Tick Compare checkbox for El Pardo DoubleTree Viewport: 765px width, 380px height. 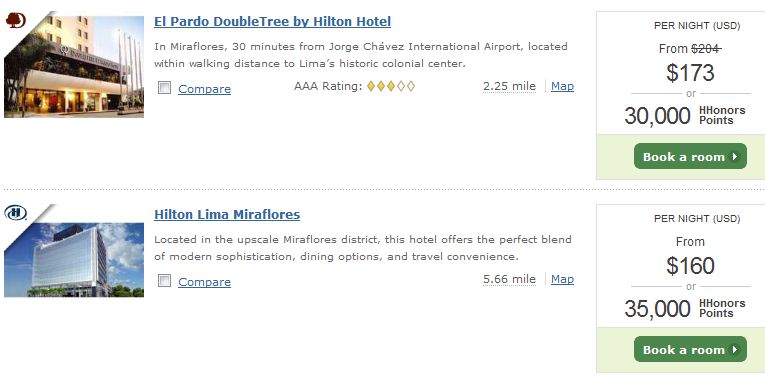165,88
